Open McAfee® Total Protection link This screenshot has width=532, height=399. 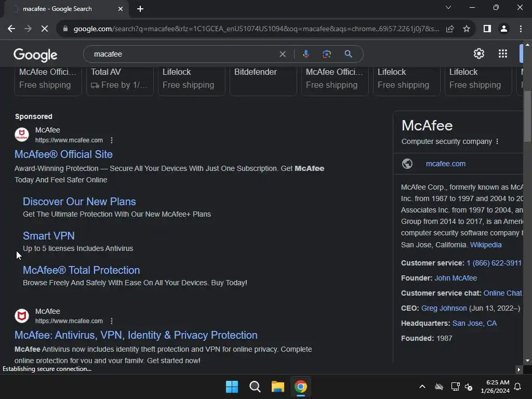click(x=82, y=270)
